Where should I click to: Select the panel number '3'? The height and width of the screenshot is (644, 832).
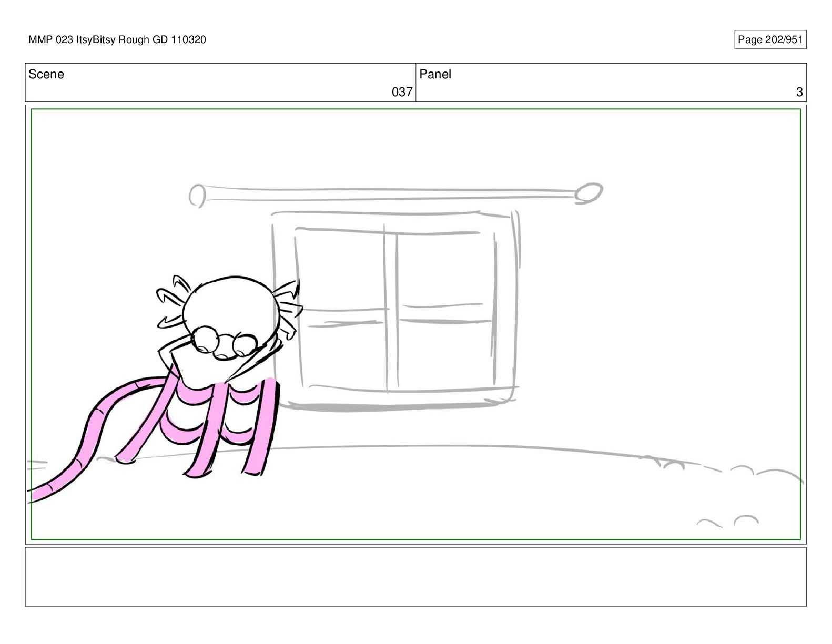(799, 92)
